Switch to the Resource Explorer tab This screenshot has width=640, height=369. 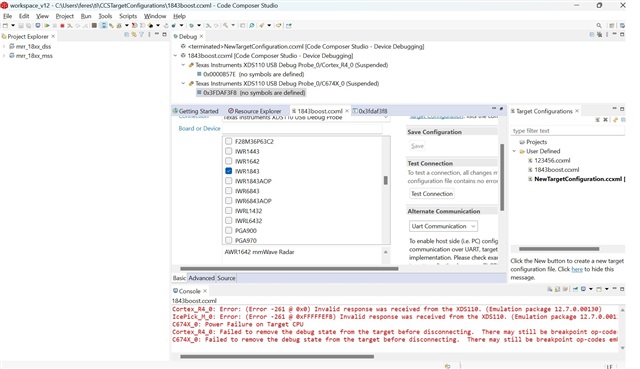pos(255,111)
